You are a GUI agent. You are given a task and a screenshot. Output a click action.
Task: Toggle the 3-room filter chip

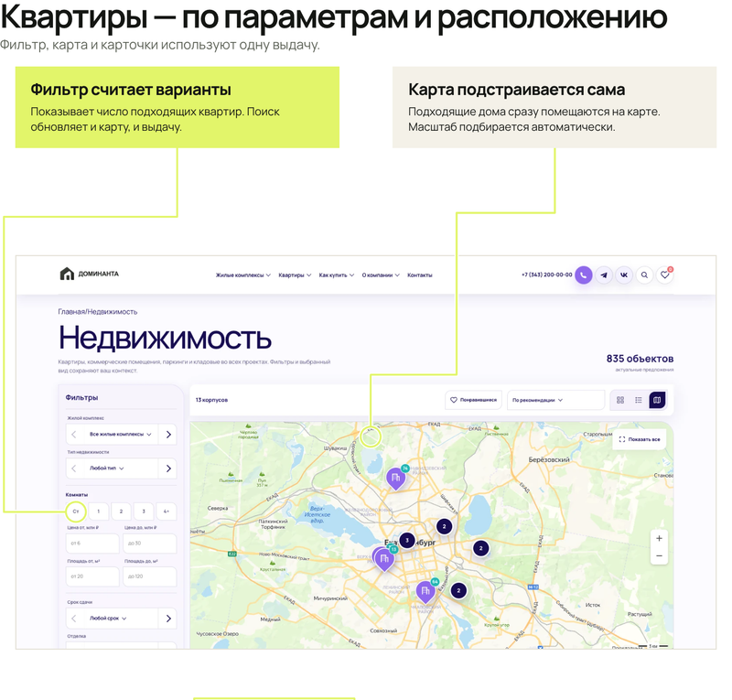pos(144,512)
